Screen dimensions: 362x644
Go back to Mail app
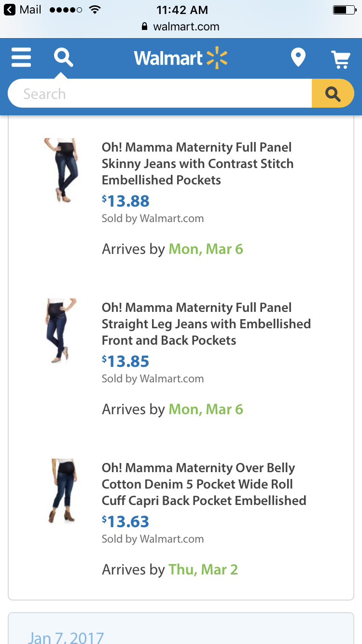pyautogui.click(x=23, y=10)
